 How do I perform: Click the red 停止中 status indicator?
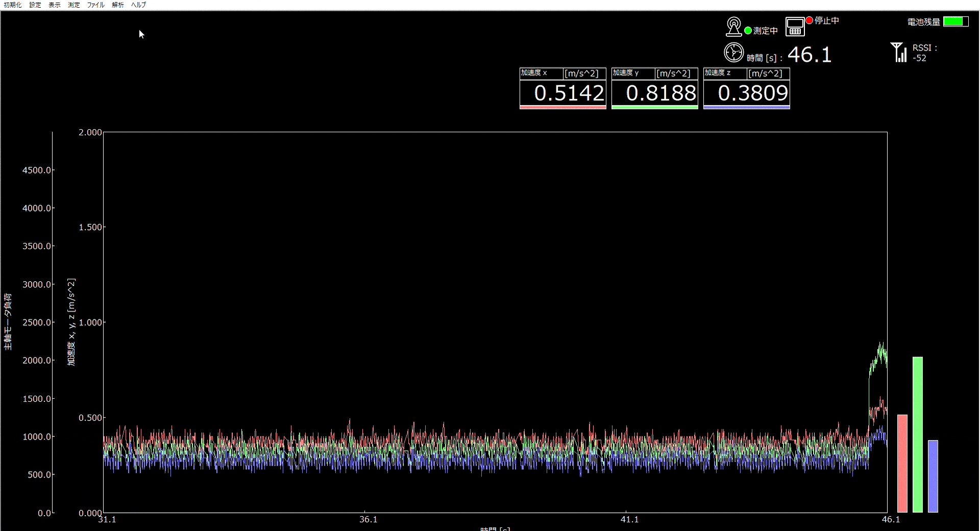(809, 20)
